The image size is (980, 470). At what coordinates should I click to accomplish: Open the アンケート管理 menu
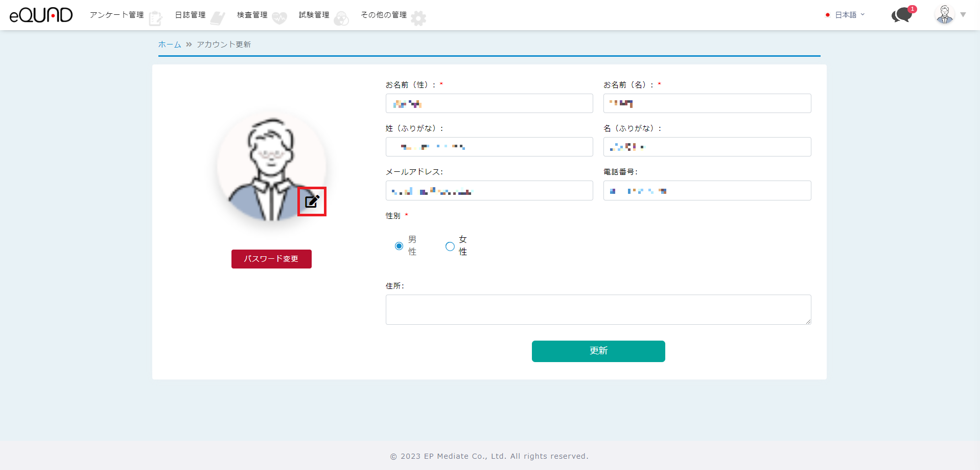pos(116,15)
